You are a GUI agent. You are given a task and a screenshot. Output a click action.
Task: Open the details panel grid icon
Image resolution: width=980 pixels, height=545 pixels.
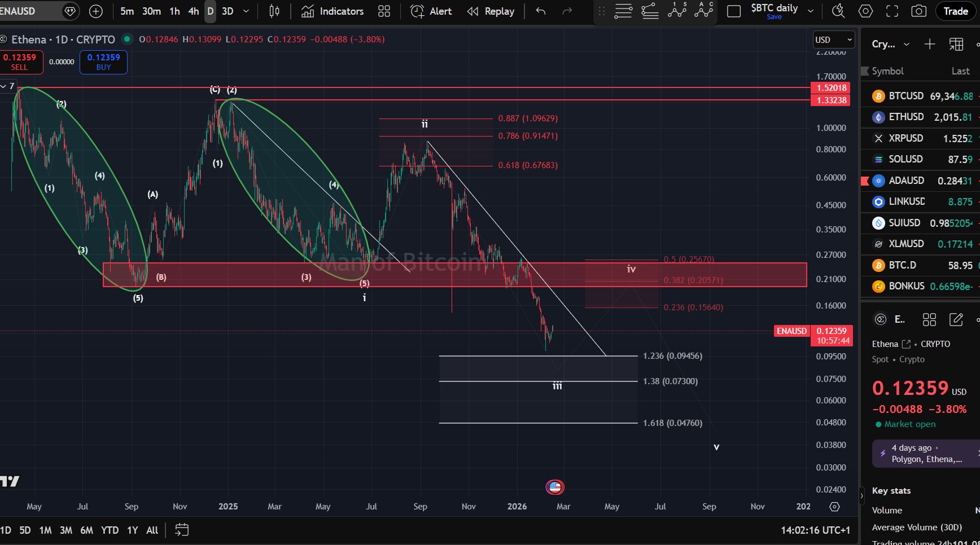(x=929, y=320)
